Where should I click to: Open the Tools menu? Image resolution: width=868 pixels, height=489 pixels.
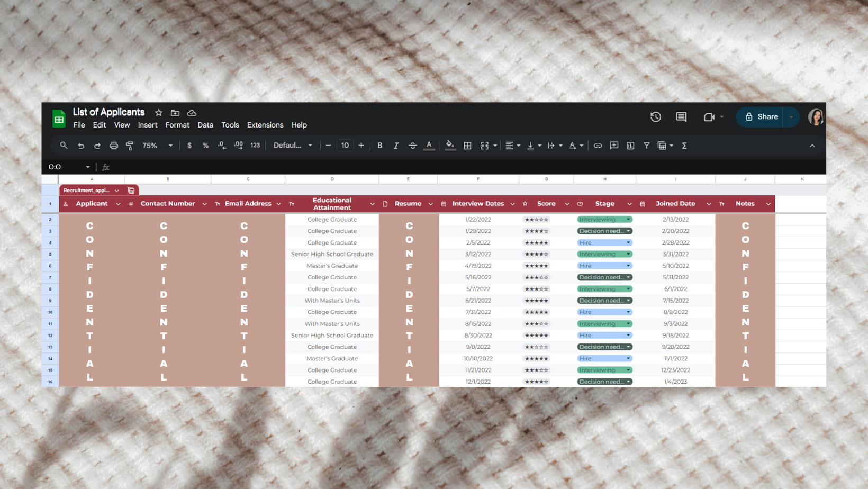tap(230, 125)
